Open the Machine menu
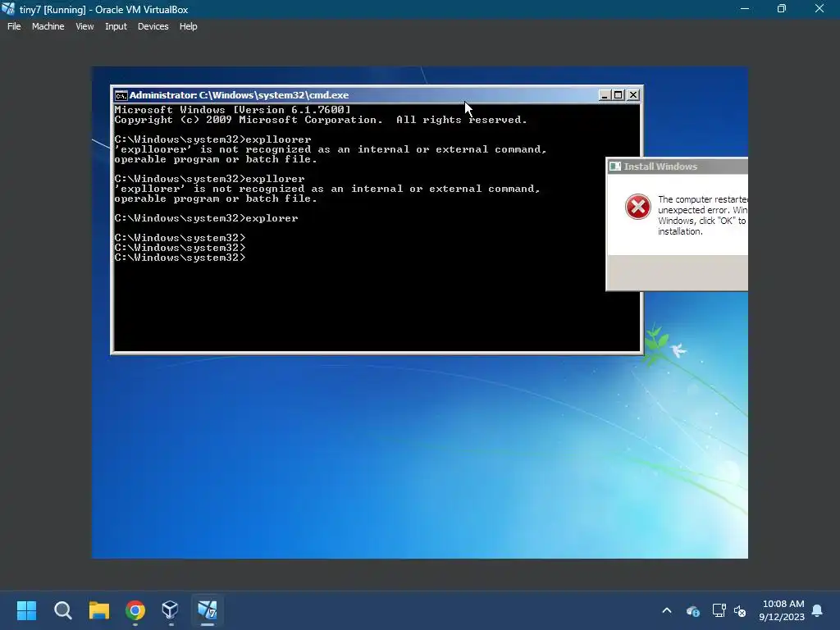The image size is (840, 630). (x=48, y=26)
